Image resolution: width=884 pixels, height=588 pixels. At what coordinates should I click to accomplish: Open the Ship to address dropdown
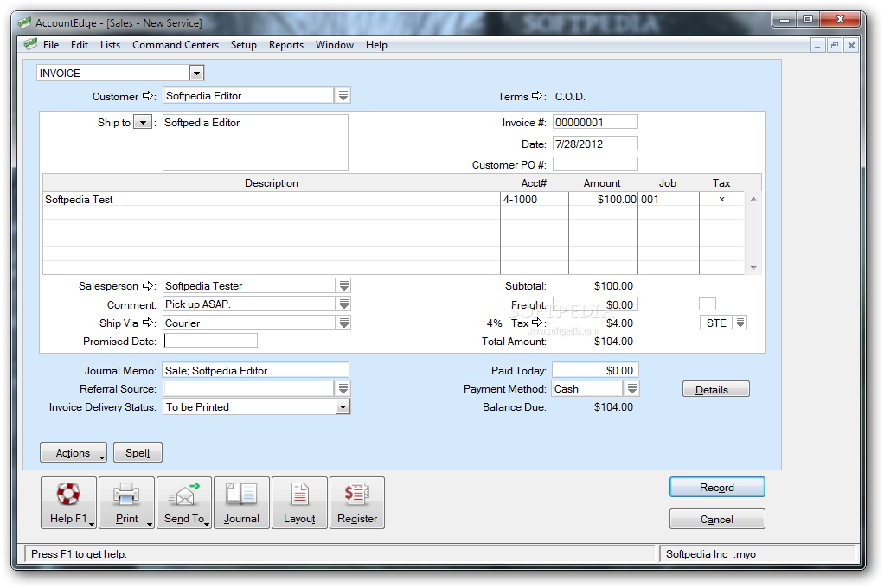click(143, 122)
